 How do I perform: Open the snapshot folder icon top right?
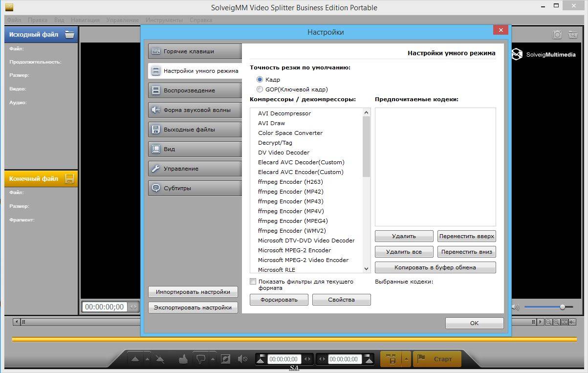click(572, 35)
